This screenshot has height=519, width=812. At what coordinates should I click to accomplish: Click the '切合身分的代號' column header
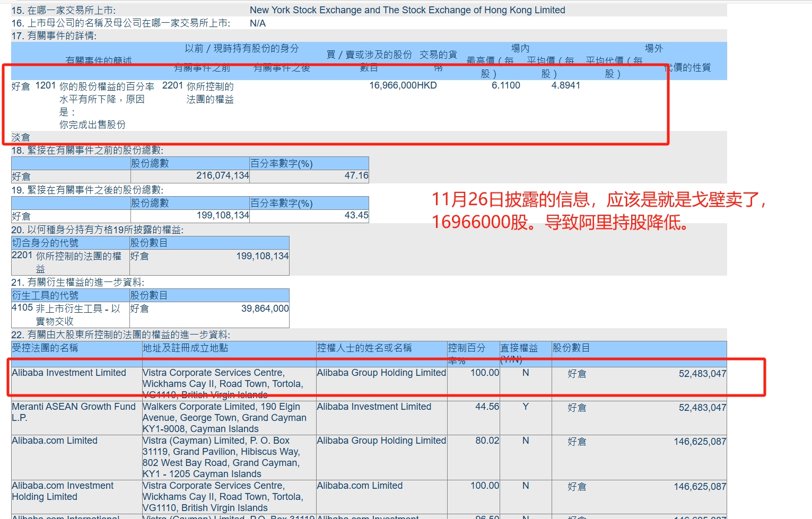coord(45,243)
